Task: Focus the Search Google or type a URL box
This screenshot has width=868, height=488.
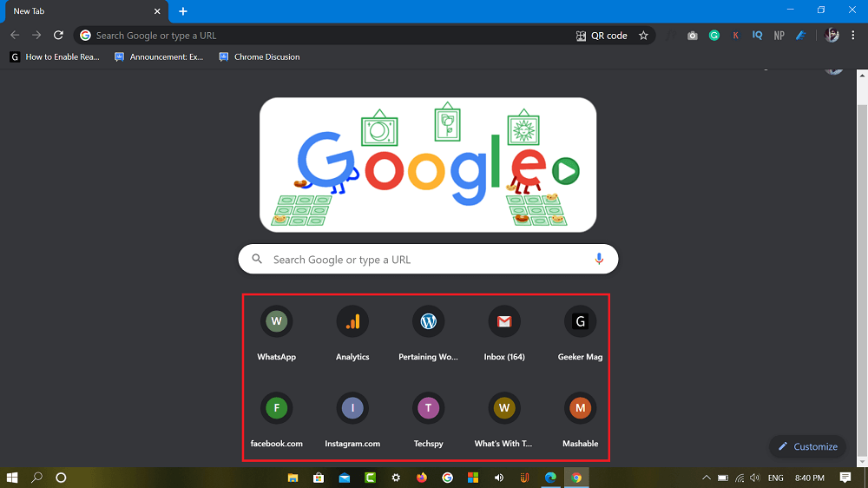Action: tap(428, 259)
